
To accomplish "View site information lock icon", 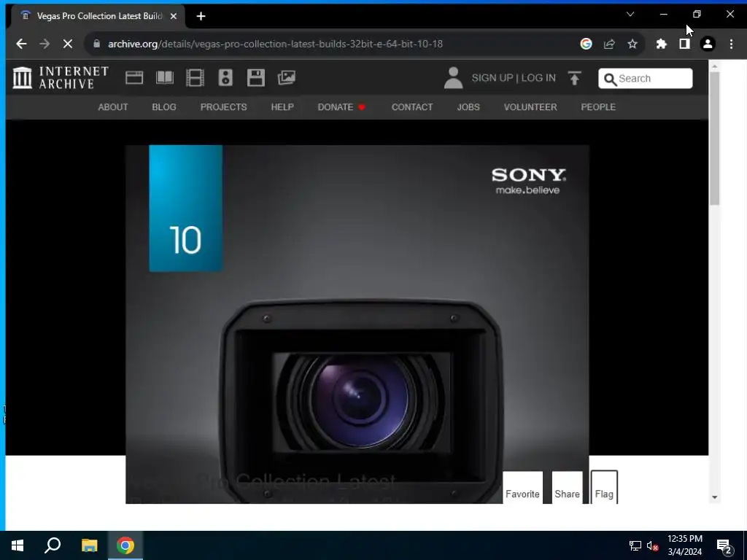I will click(97, 43).
